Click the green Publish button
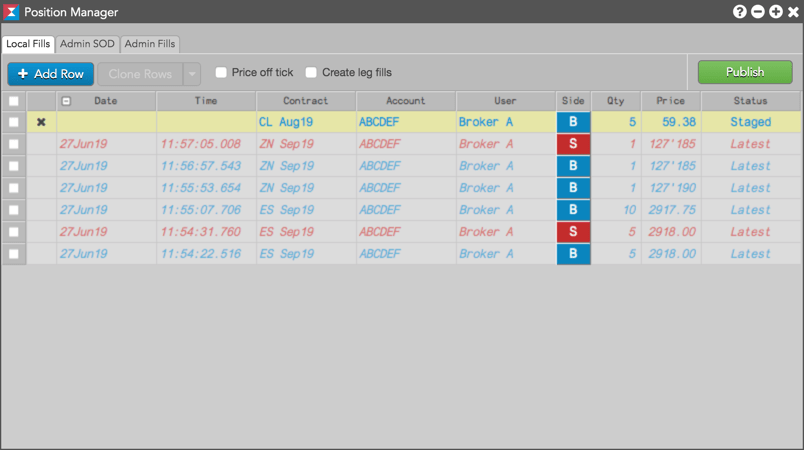 [x=745, y=72]
